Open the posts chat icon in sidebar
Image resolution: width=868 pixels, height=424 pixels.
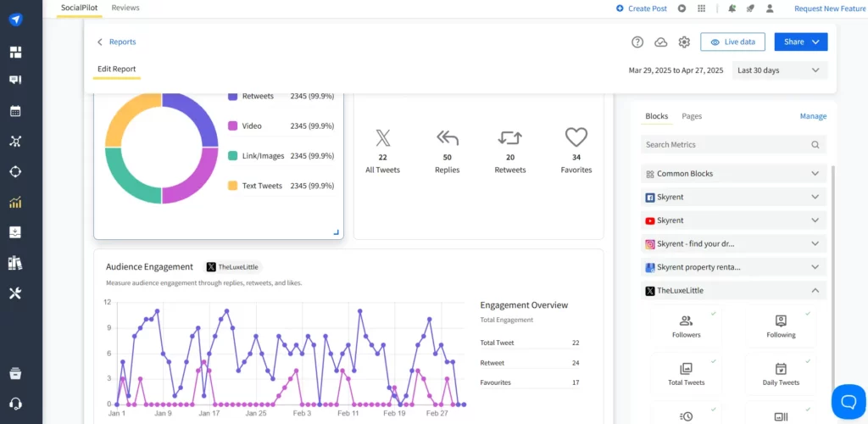coord(15,81)
